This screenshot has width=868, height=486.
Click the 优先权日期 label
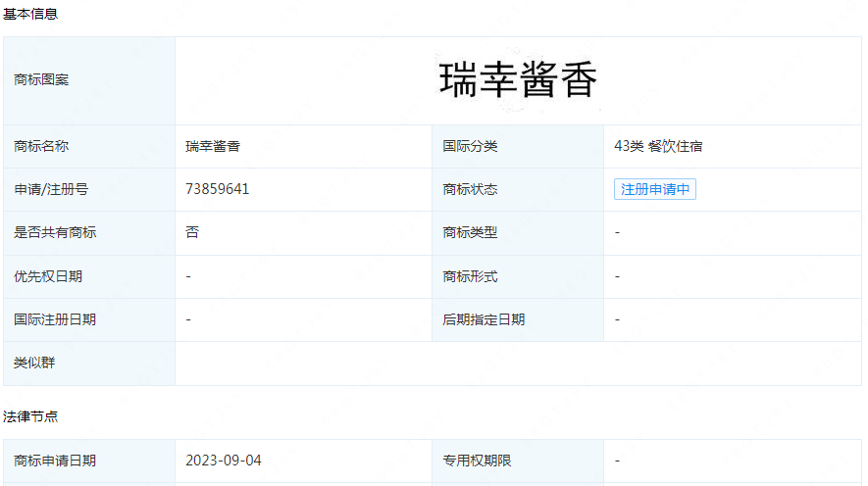click(x=48, y=276)
